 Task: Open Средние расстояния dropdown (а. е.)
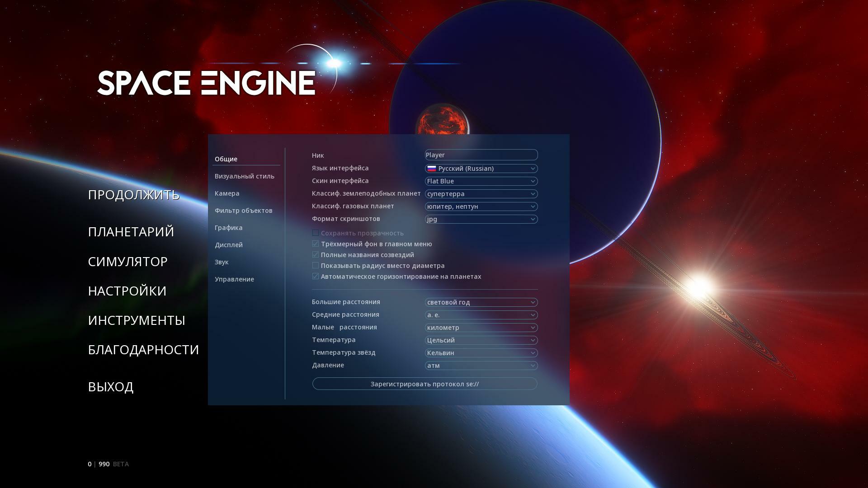pyautogui.click(x=481, y=315)
